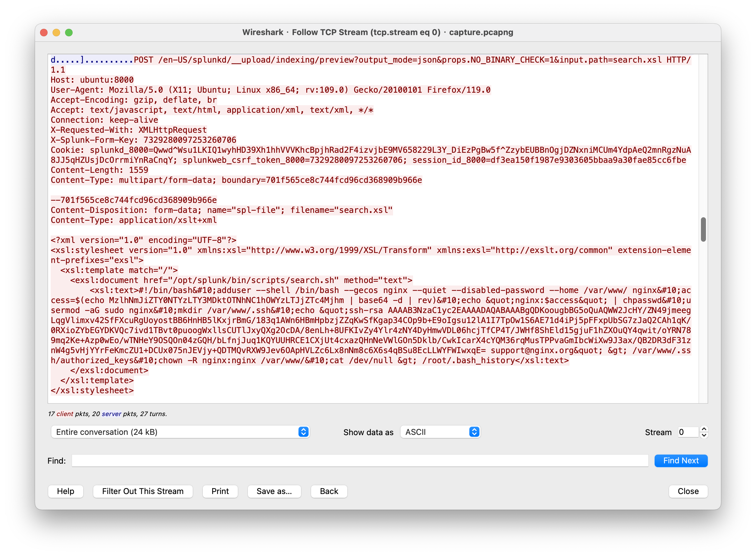The width and height of the screenshot is (756, 556).
Task: Click the conversation dropdown blue chevron arrows
Action: (x=303, y=432)
